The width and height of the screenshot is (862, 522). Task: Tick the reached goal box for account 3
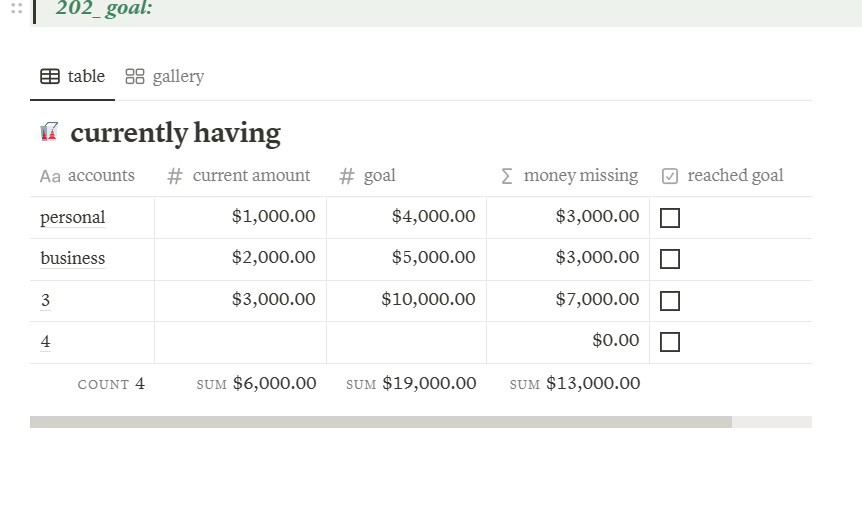pos(670,301)
